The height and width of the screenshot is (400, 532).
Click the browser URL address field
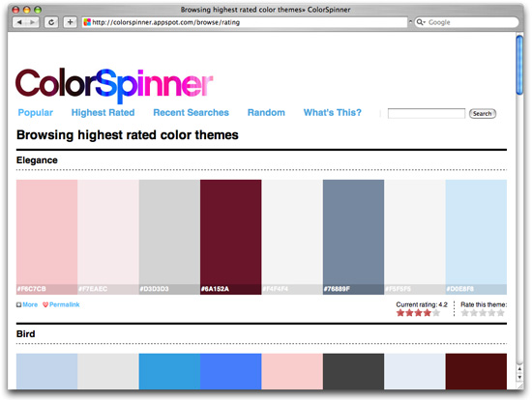click(x=245, y=22)
